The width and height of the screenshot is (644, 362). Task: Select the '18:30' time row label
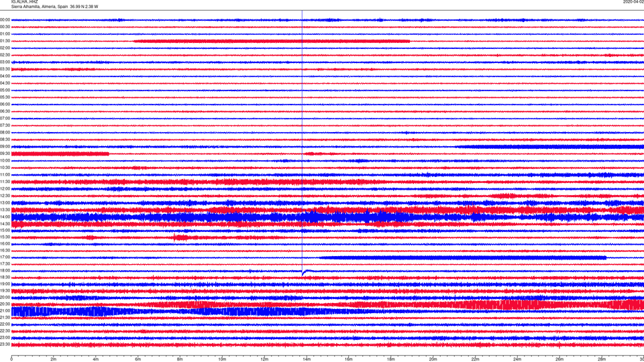tap(5, 278)
